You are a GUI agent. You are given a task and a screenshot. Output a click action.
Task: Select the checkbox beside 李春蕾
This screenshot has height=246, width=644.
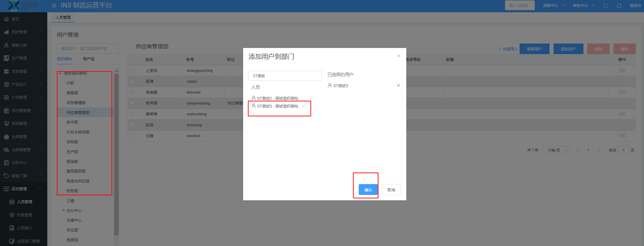[133, 92]
